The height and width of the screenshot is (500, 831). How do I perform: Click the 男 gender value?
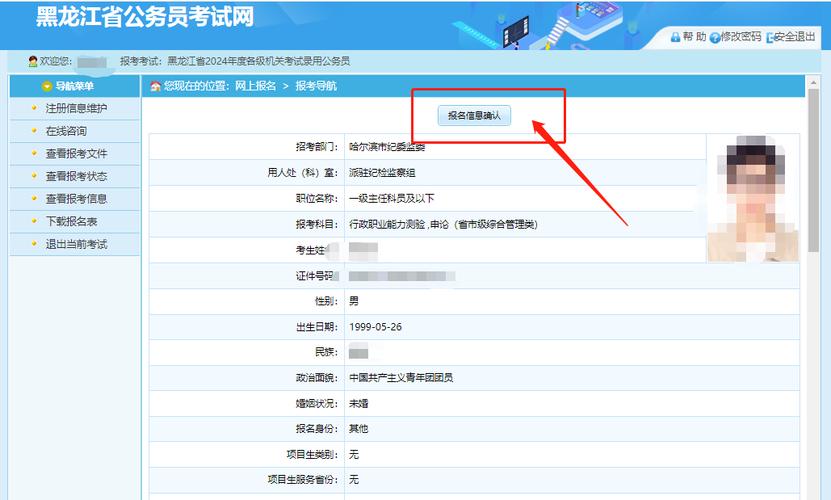pos(353,301)
